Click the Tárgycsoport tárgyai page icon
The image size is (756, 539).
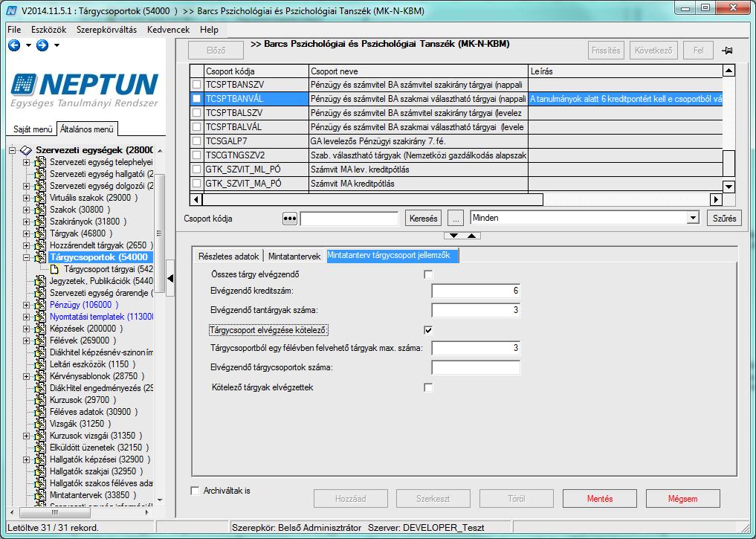click(x=54, y=269)
